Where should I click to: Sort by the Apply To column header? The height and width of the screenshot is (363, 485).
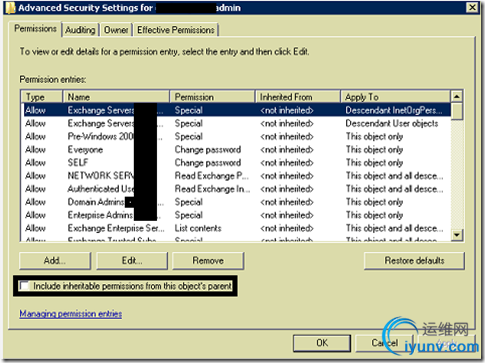395,97
